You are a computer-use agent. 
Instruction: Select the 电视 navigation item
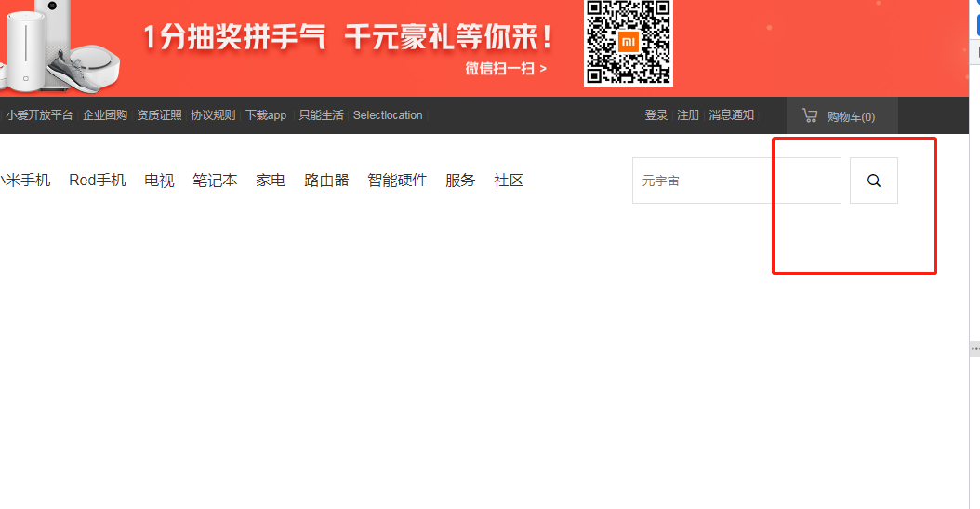[159, 181]
